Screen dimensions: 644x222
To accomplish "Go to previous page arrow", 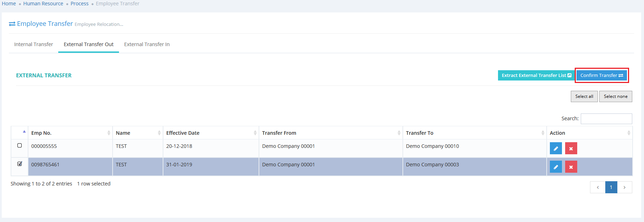I will click(x=597, y=187).
